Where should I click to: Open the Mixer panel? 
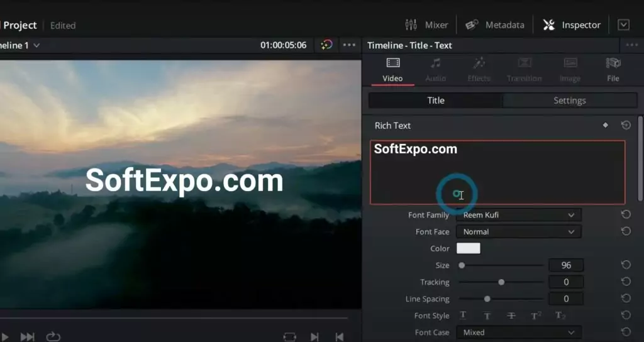click(426, 25)
